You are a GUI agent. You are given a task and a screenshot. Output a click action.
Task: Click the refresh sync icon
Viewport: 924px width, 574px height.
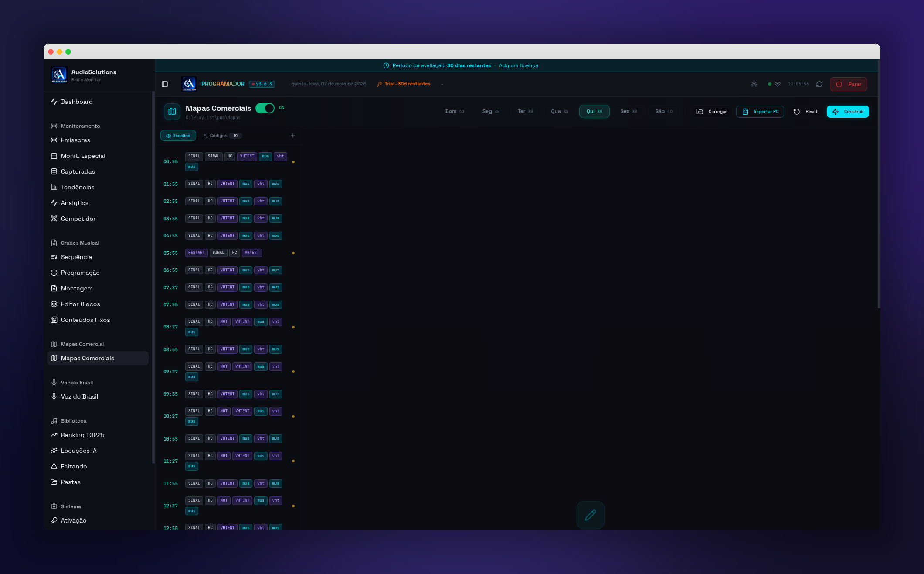click(819, 84)
